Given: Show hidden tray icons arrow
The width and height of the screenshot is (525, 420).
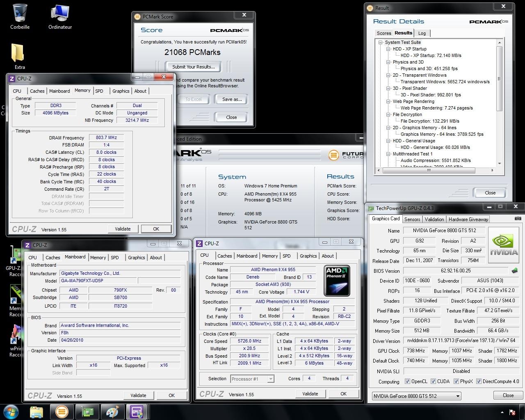Looking at the screenshot, I should (502, 412).
